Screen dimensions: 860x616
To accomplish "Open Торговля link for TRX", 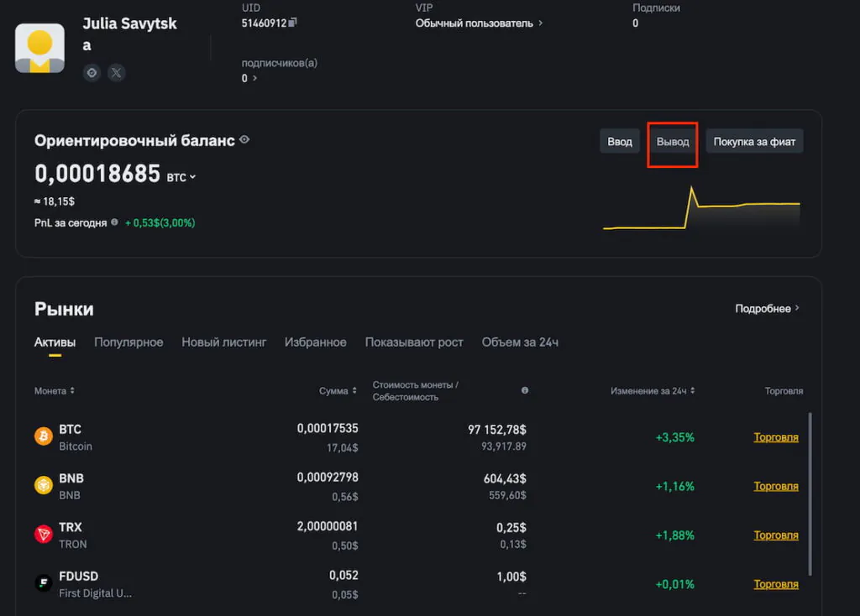I will point(775,535).
